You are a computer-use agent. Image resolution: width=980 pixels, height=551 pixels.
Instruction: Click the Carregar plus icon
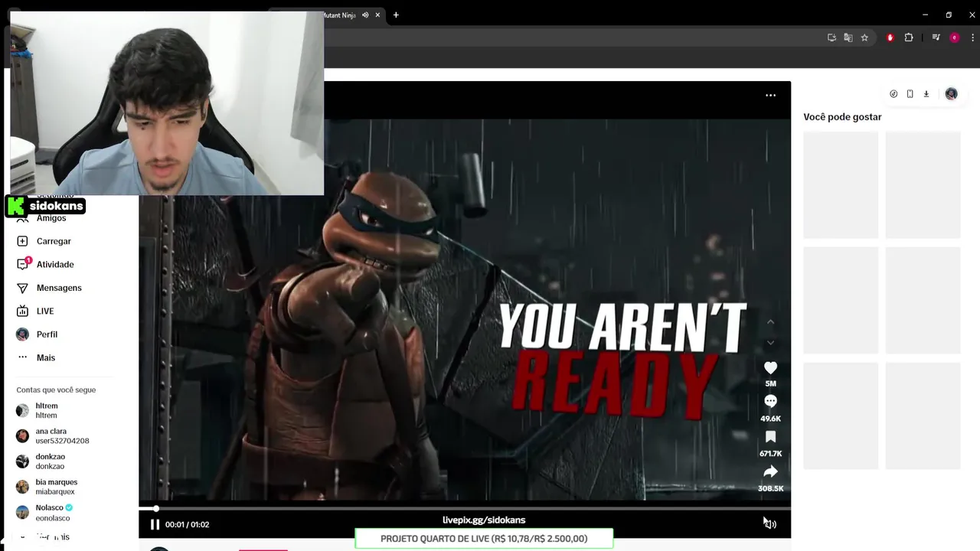(22, 241)
